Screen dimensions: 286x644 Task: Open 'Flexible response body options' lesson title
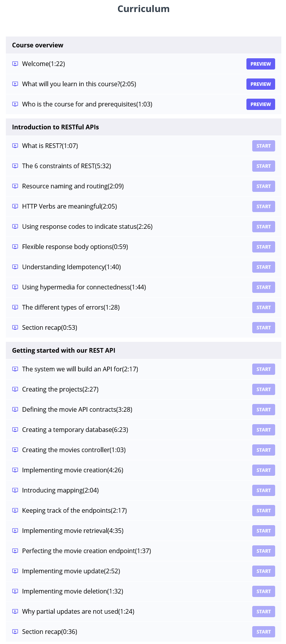click(75, 247)
